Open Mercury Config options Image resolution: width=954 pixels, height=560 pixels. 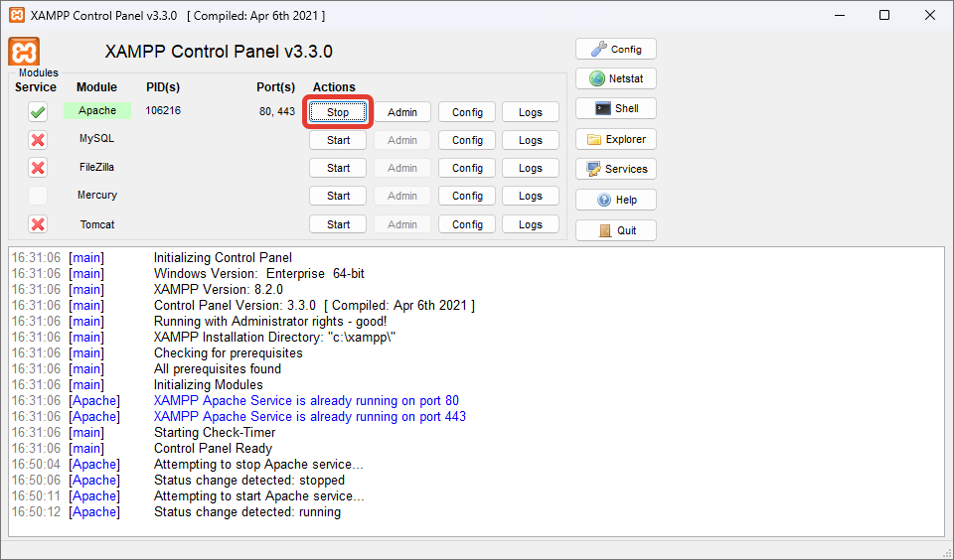[467, 196]
